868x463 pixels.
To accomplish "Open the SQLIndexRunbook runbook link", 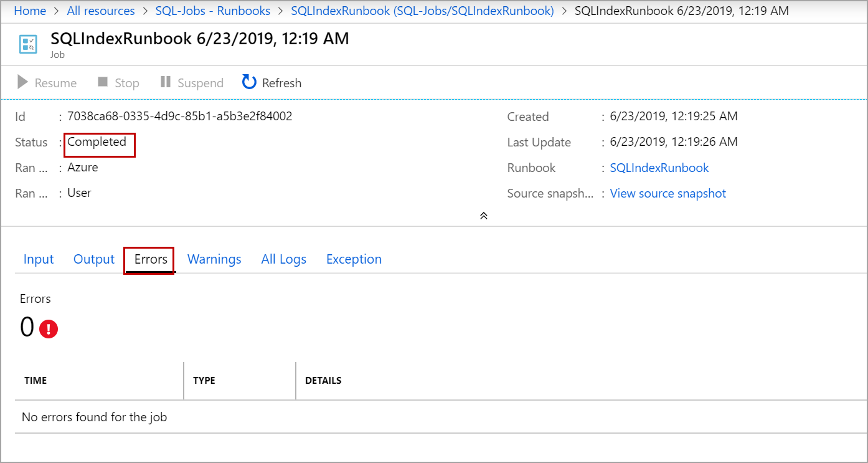I will coord(659,168).
